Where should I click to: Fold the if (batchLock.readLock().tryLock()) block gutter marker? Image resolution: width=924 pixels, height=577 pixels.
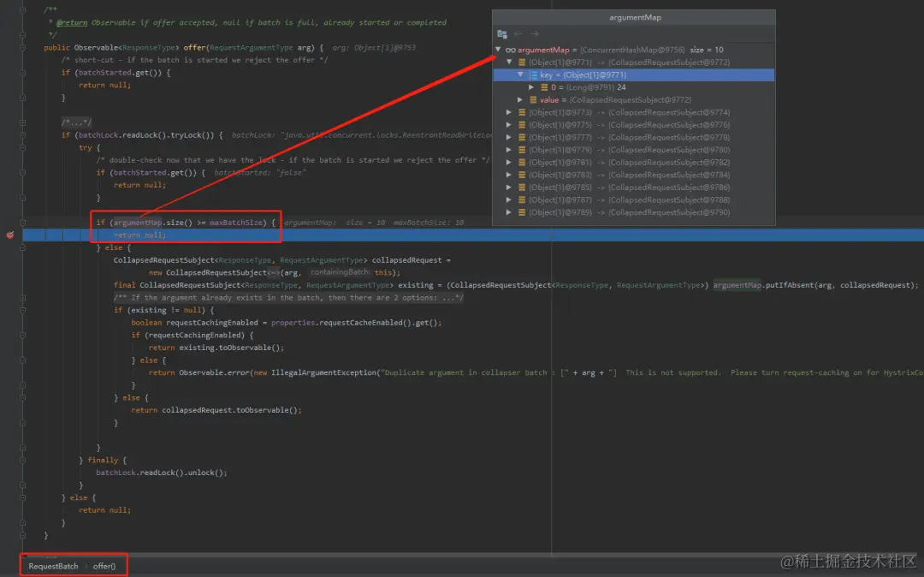pos(23,135)
